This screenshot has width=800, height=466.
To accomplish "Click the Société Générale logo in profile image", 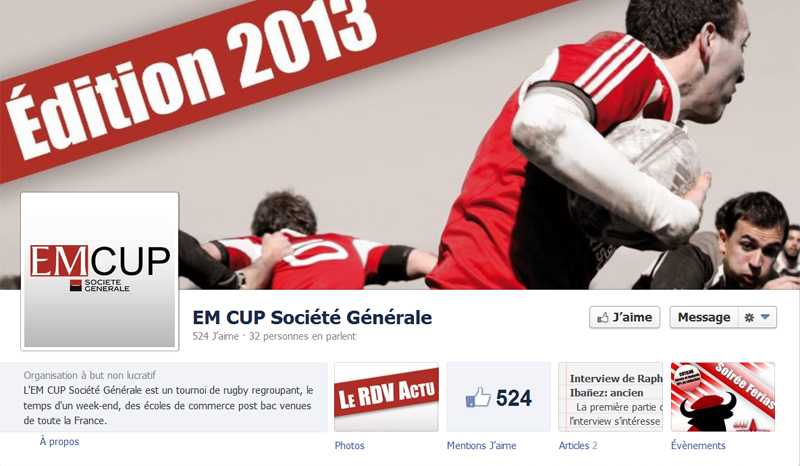I will [99, 285].
